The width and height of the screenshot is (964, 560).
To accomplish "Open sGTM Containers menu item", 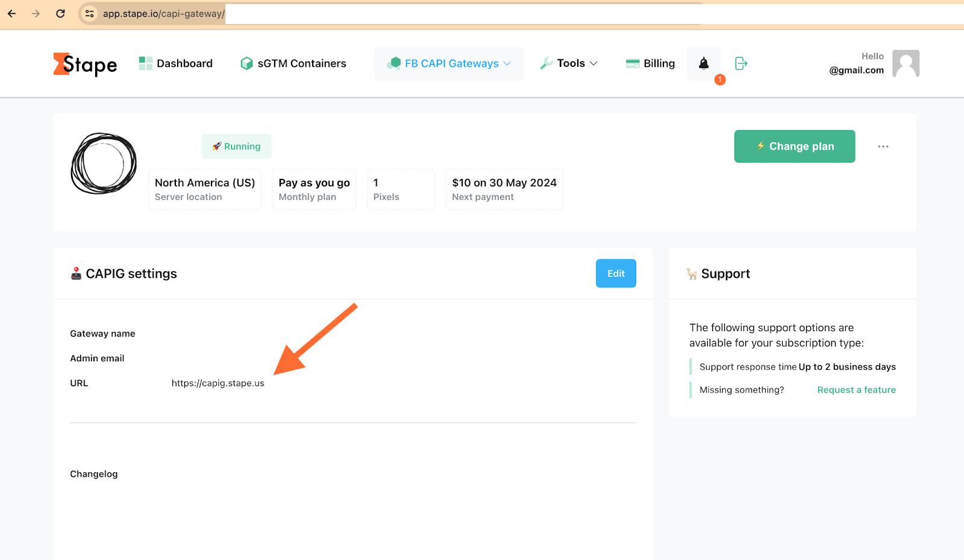I will point(293,63).
